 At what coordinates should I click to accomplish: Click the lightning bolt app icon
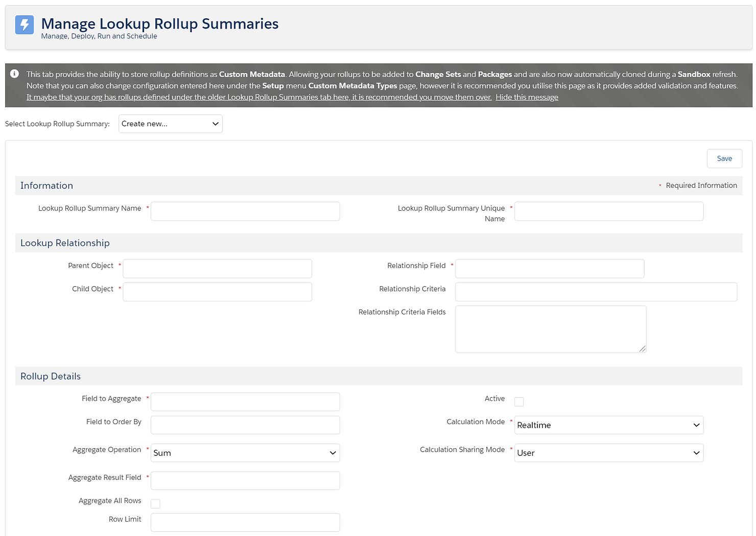click(x=25, y=25)
